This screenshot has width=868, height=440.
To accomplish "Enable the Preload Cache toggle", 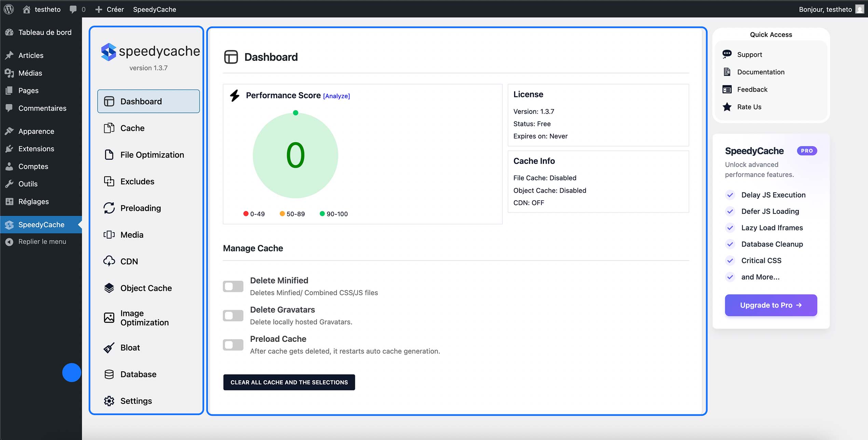I will 233,345.
